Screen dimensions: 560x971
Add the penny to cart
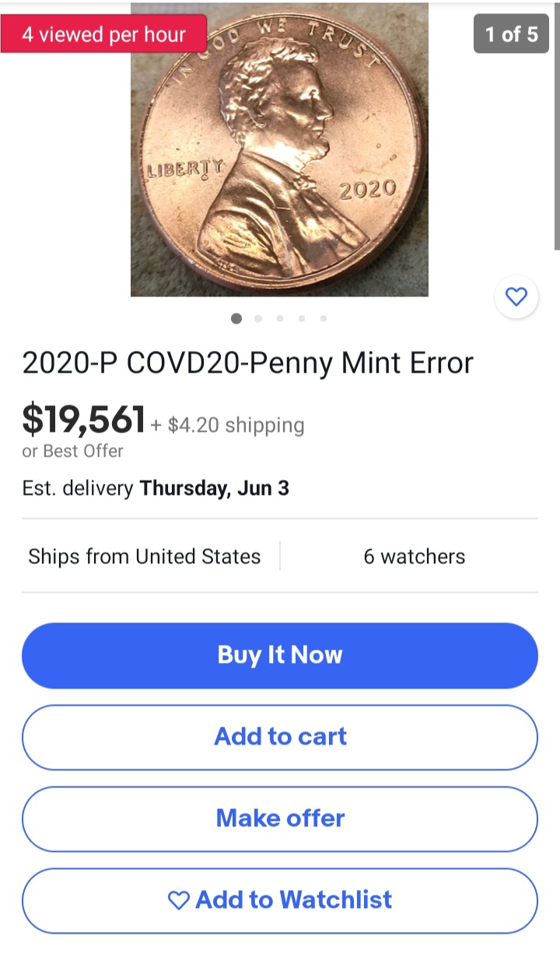(x=280, y=737)
